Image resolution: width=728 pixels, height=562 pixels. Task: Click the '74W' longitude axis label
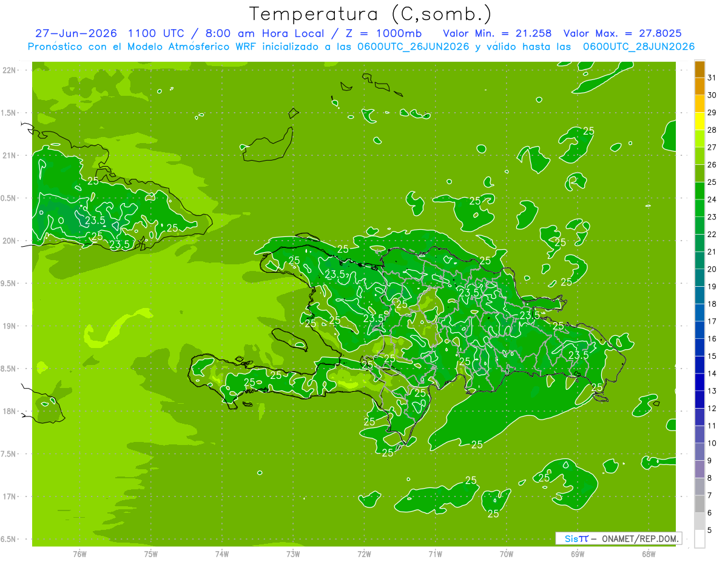click(x=222, y=554)
